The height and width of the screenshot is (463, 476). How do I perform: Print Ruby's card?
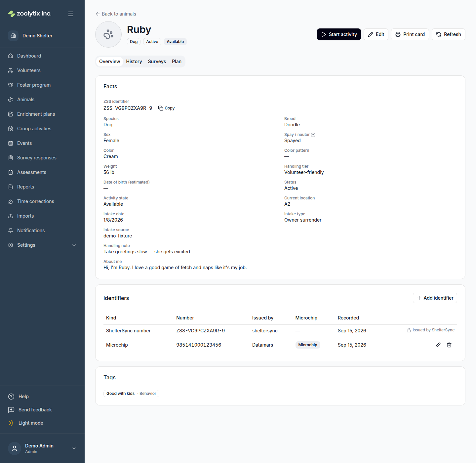(410, 34)
